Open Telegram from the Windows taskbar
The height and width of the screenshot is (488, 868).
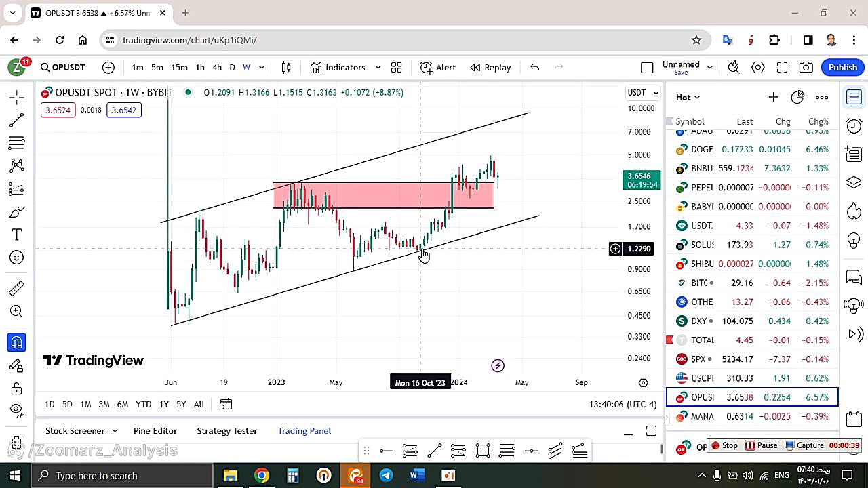click(386, 475)
